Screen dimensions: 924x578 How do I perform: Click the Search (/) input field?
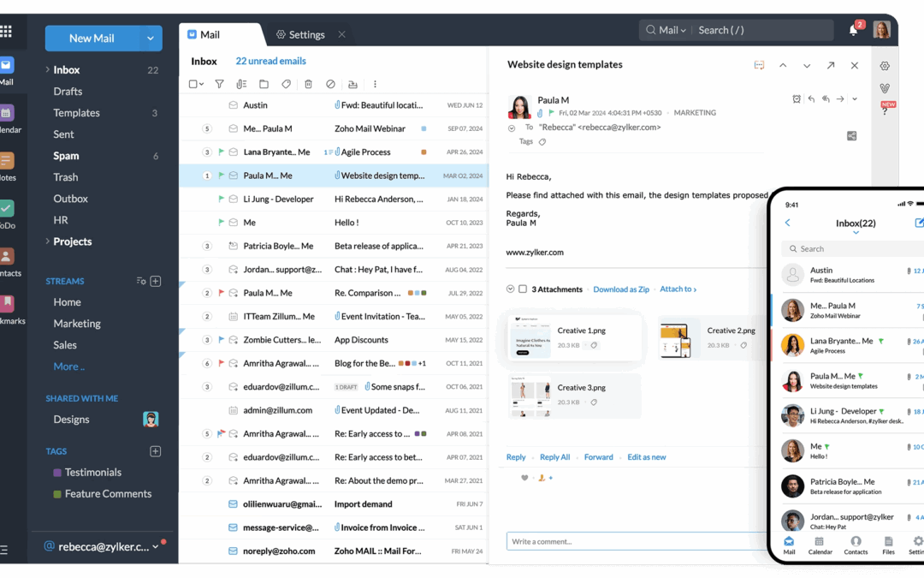pos(763,30)
